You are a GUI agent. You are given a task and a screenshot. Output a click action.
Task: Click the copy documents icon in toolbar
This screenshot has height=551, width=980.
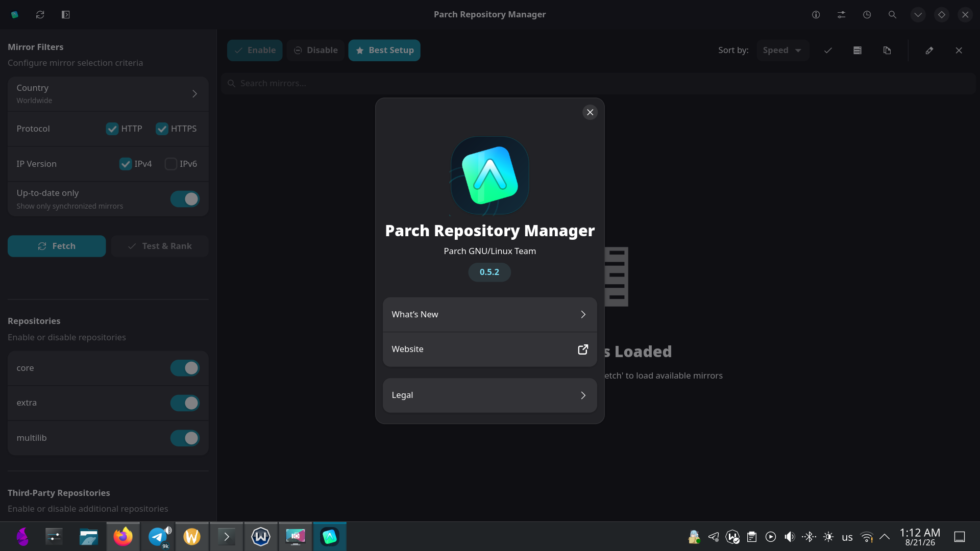pos(887,51)
